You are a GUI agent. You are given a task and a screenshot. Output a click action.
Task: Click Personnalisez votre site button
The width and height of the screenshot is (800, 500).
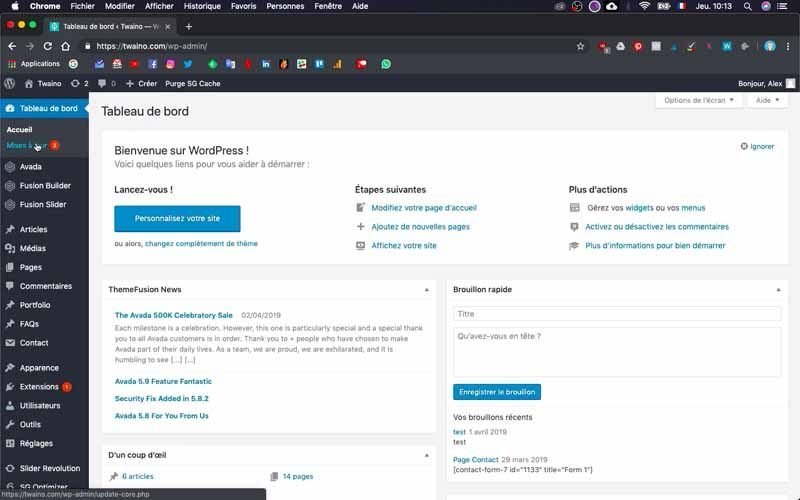[x=177, y=218]
